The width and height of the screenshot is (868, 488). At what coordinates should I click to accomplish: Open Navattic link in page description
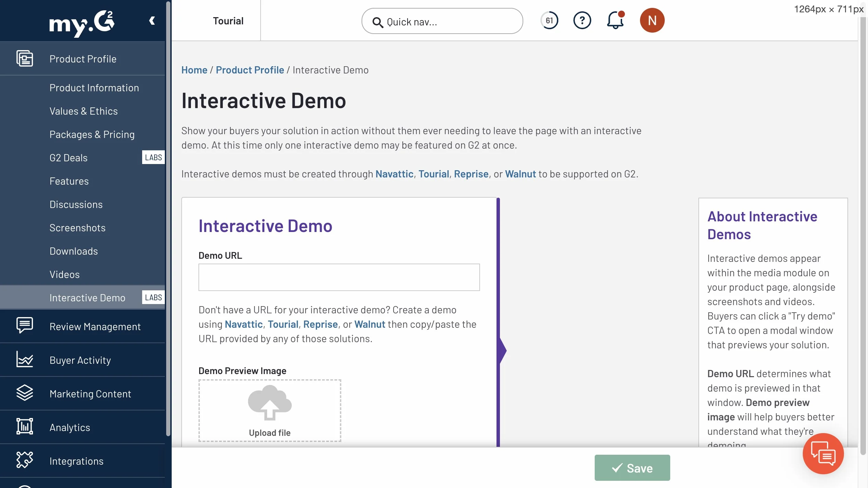click(x=395, y=174)
